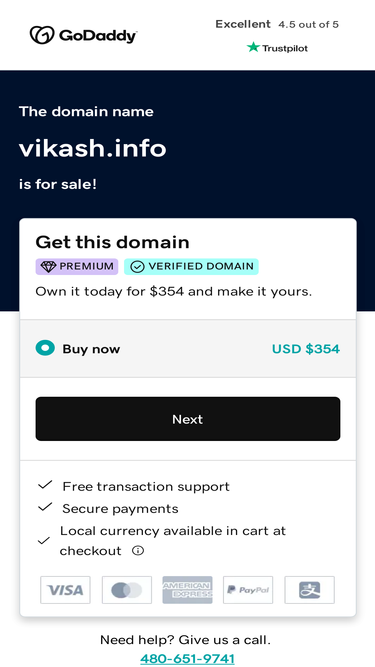Click the GoDaddy wordmark text
The image size is (375, 667).
pos(98,36)
